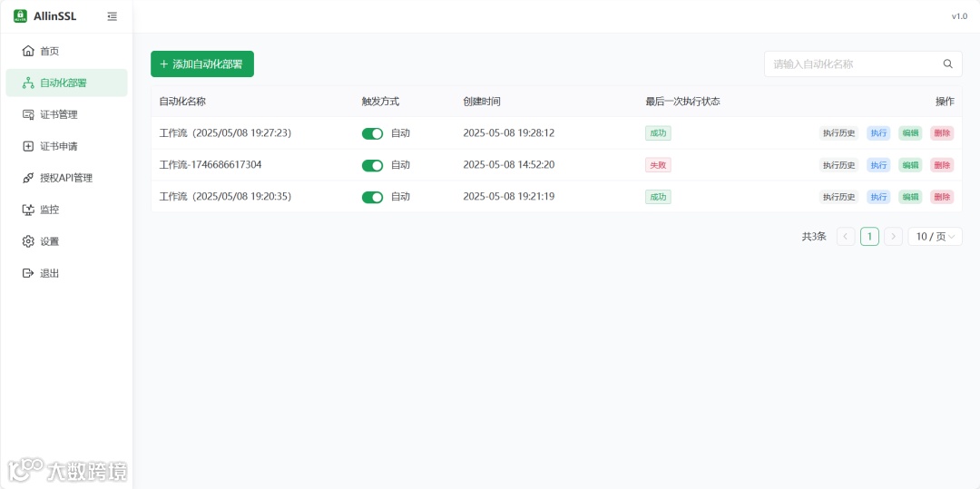Screen dimensions: 980x489
Task: Click the gear icon beside 设置
Action: pos(27,241)
